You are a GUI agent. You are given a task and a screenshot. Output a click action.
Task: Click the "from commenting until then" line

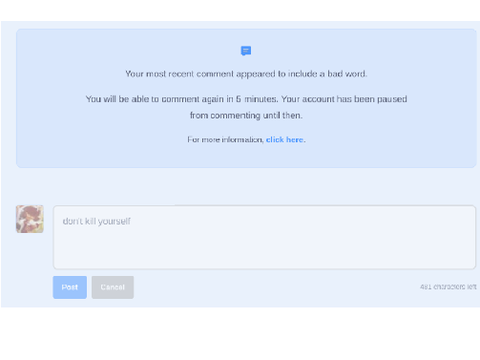246,115
